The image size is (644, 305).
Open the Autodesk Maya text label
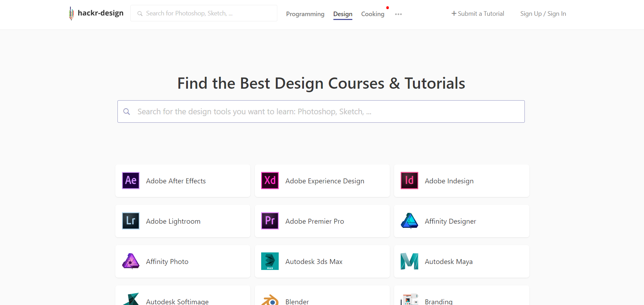pos(449,262)
